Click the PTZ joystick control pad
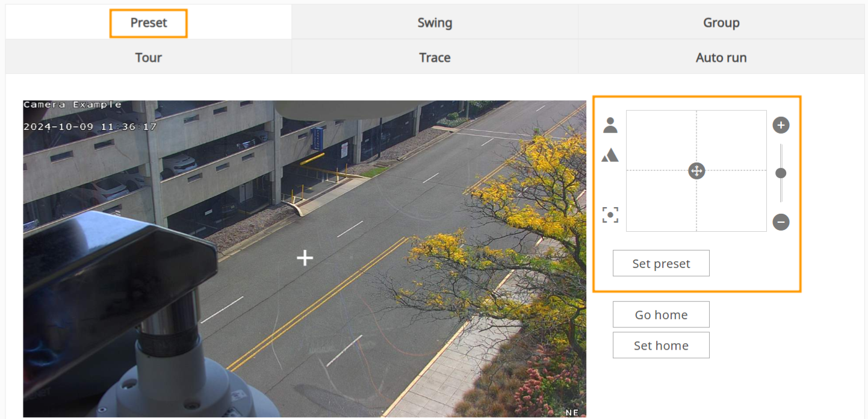This screenshot has height=419, width=868. tap(696, 171)
